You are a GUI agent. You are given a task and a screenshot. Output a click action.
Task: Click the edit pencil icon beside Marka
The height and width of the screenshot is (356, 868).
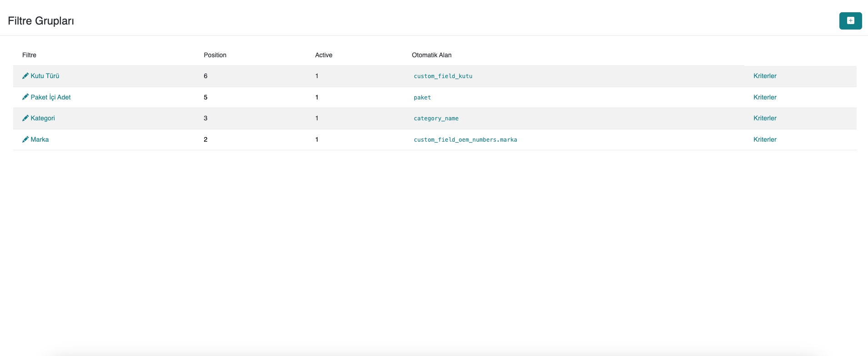(x=25, y=139)
